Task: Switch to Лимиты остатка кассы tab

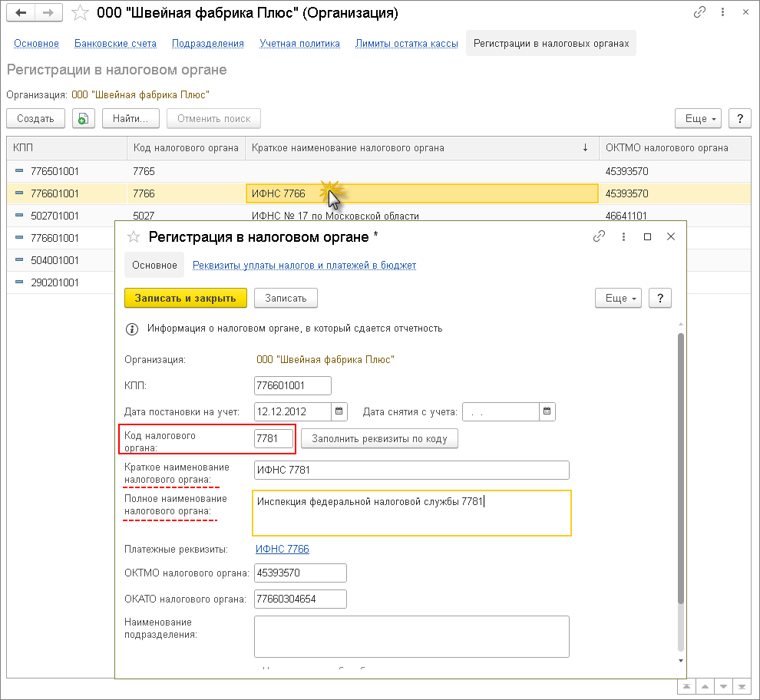Action: [x=407, y=44]
